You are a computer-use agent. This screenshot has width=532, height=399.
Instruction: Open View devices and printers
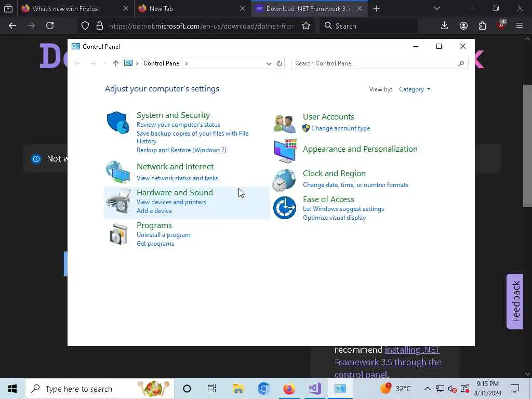[x=171, y=202]
